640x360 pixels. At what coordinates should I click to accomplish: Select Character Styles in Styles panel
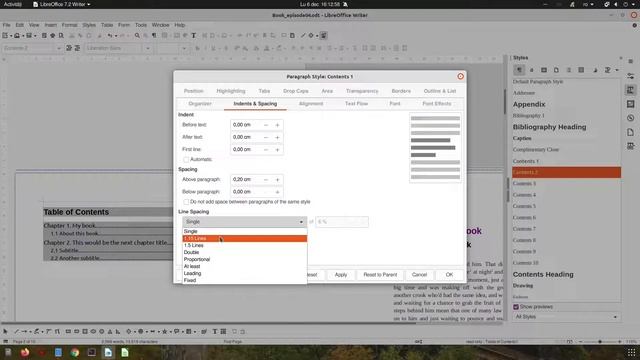531,70
